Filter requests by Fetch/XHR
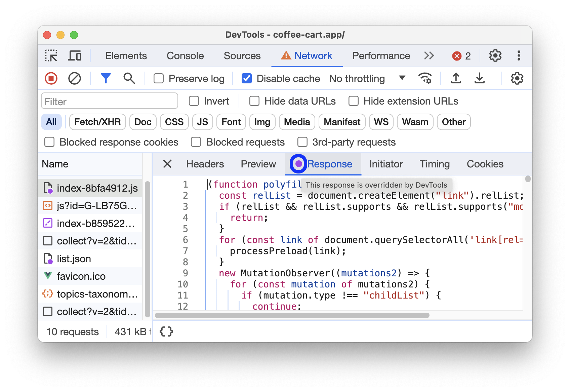 [x=97, y=122]
